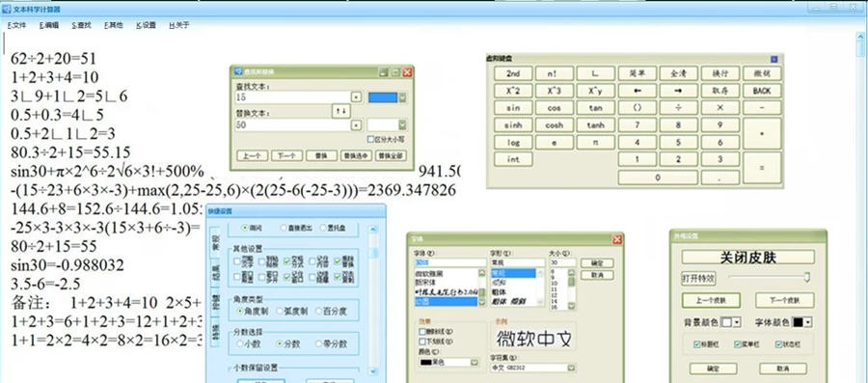Click the 关闭皮肤 button
This screenshot has width=868, height=383.
[x=747, y=258]
